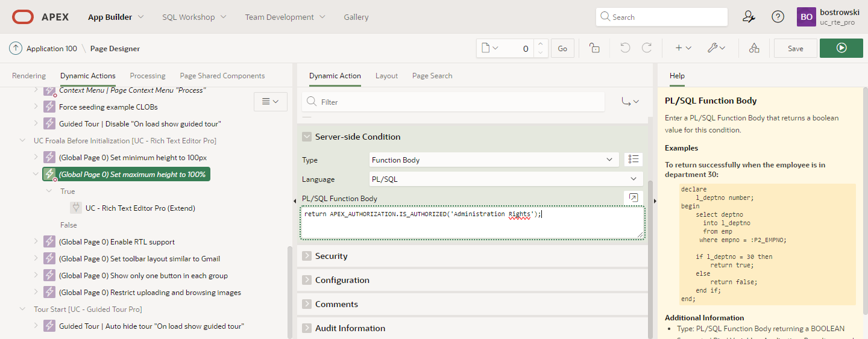Image resolution: width=868 pixels, height=339 pixels.
Task: Click the Oracle APEX logo
Action: 40,17
